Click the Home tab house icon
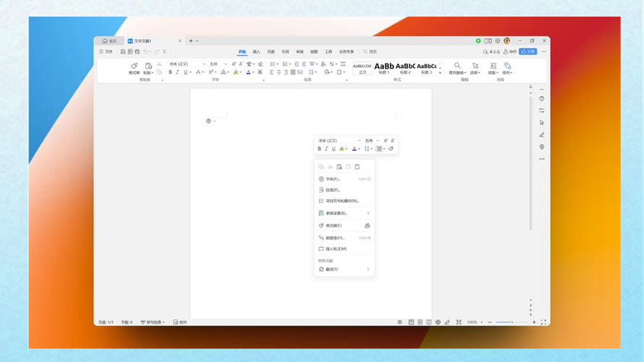This screenshot has width=644, height=362. (x=104, y=41)
